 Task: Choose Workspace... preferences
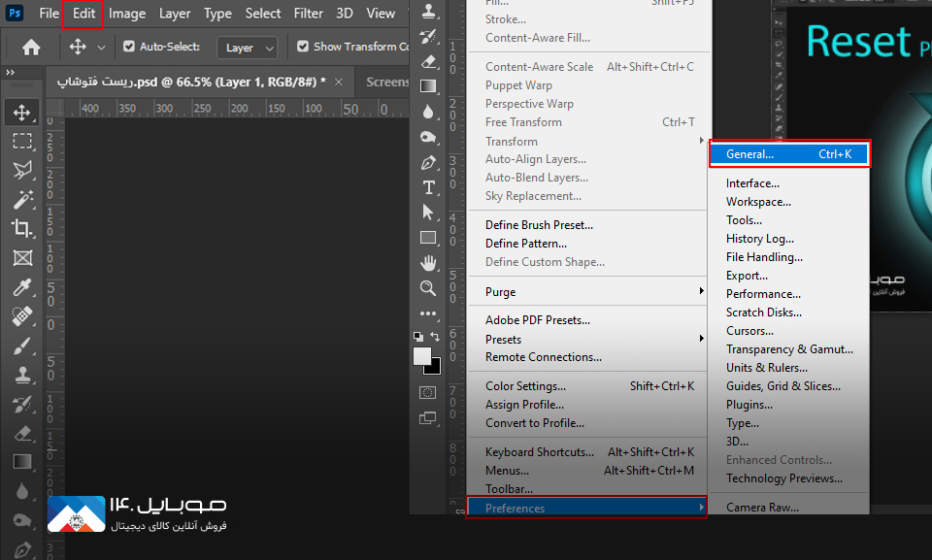(x=788, y=202)
